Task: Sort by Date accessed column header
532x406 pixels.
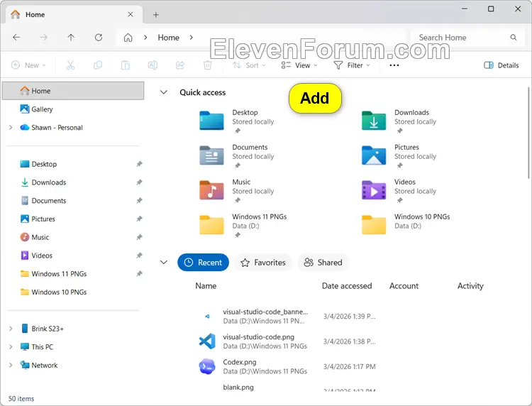Action: coord(347,286)
